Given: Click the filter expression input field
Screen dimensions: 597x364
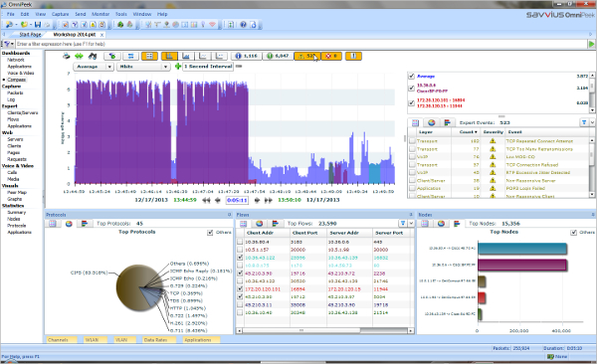Looking at the screenshot, I should 300,44.
